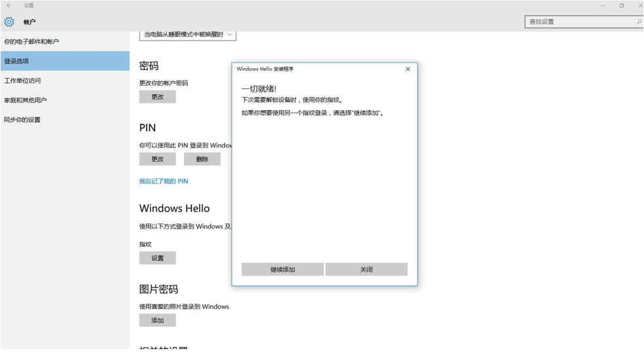The image size is (644, 353).
Task: Click 更改 under the PIN heading
Action: coord(158,159)
